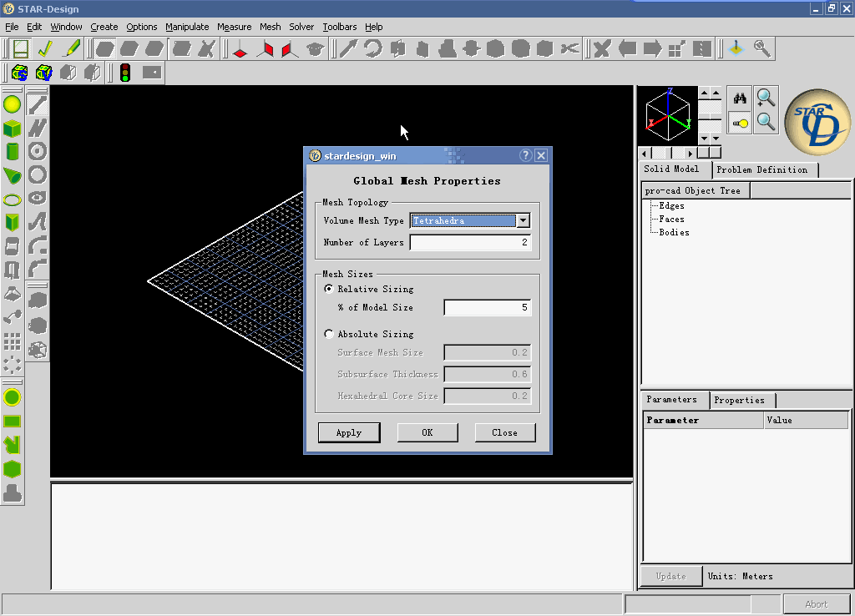Click the green checkmark toolbar icon
This screenshot has height=616, width=855.
pyautogui.click(x=46, y=48)
